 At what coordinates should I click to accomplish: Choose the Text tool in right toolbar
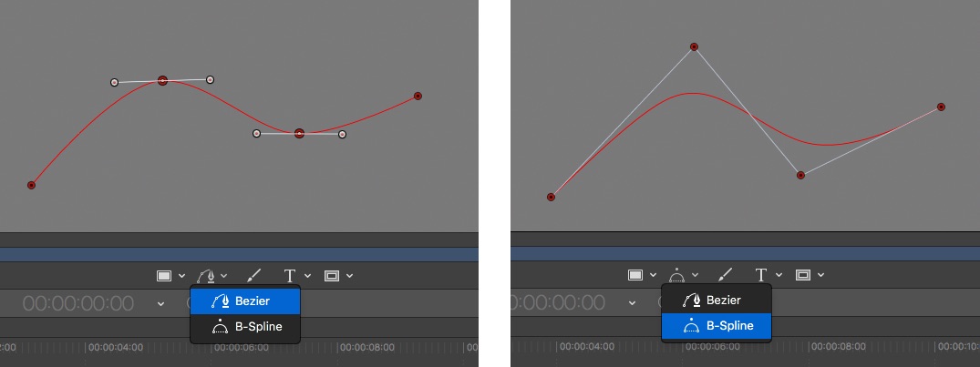760,275
